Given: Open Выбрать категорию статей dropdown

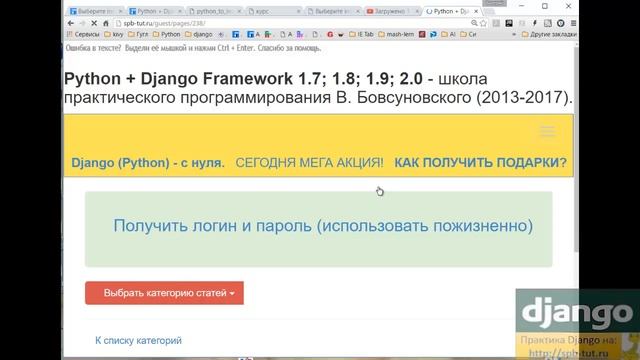Looking at the screenshot, I should click(x=164, y=293).
